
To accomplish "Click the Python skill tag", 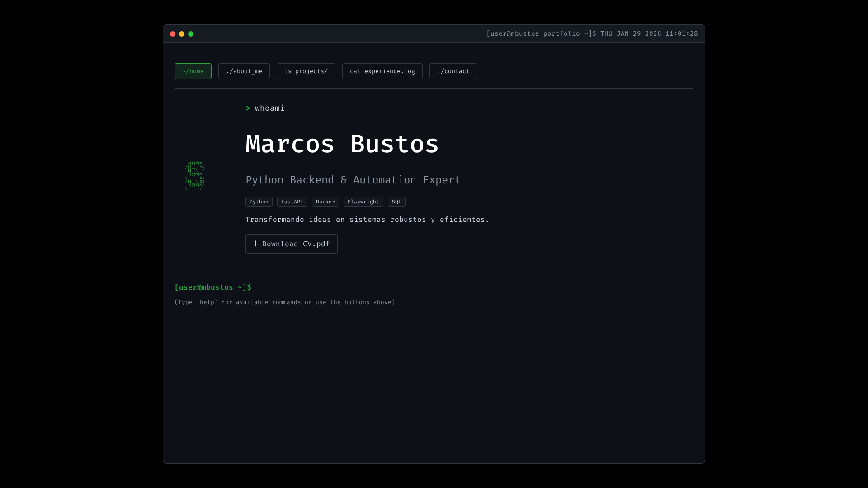I will coord(259,202).
